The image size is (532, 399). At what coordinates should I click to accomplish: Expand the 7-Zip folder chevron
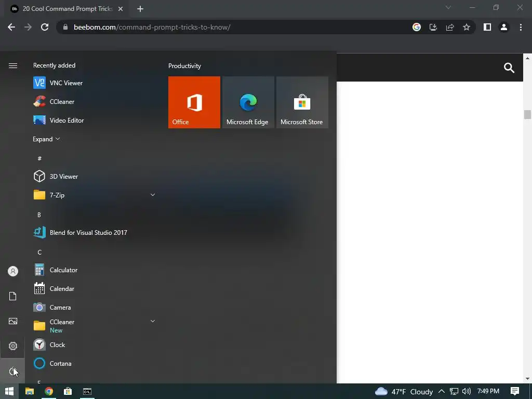pyautogui.click(x=153, y=195)
